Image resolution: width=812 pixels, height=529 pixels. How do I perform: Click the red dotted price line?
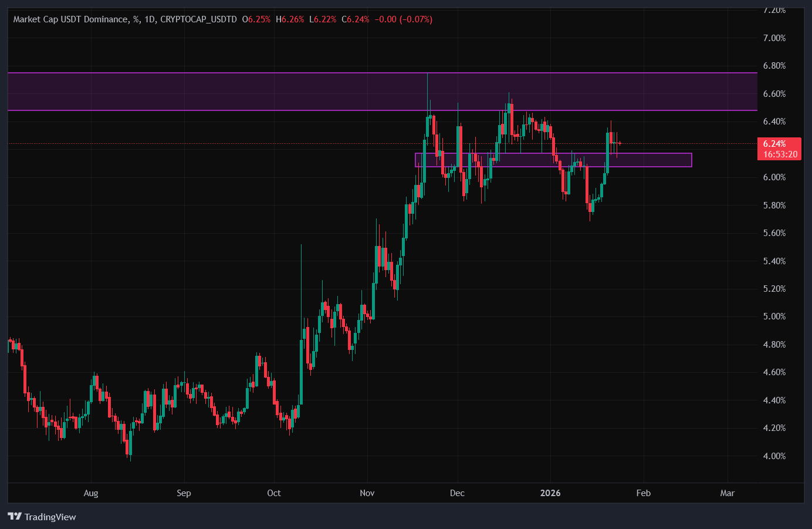(x=235, y=143)
